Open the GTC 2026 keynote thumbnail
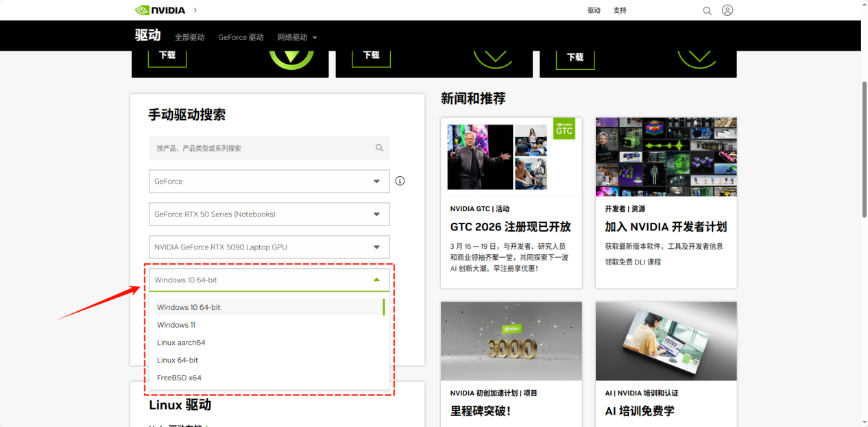This screenshot has height=427, width=868. [511, 157]
